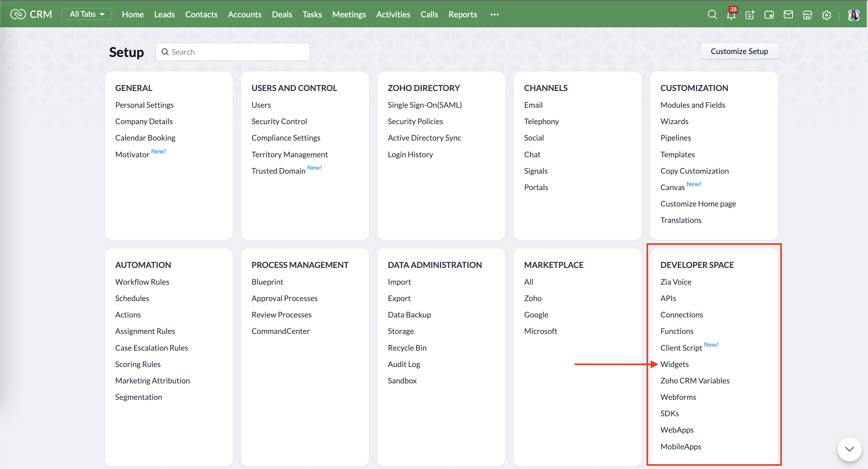This screenshot has height=469, width=868.
Task: Open Client Script under Developer Space
Action: click(681, 348)
